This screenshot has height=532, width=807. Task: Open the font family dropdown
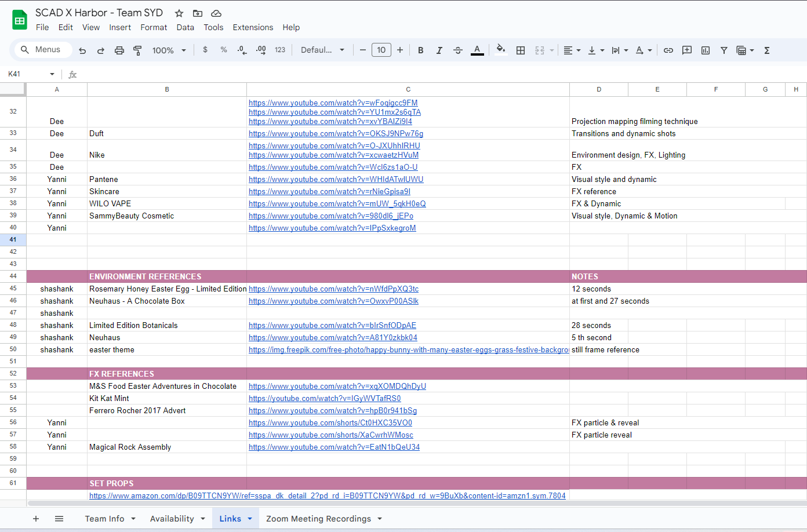(x=322, y=50)
